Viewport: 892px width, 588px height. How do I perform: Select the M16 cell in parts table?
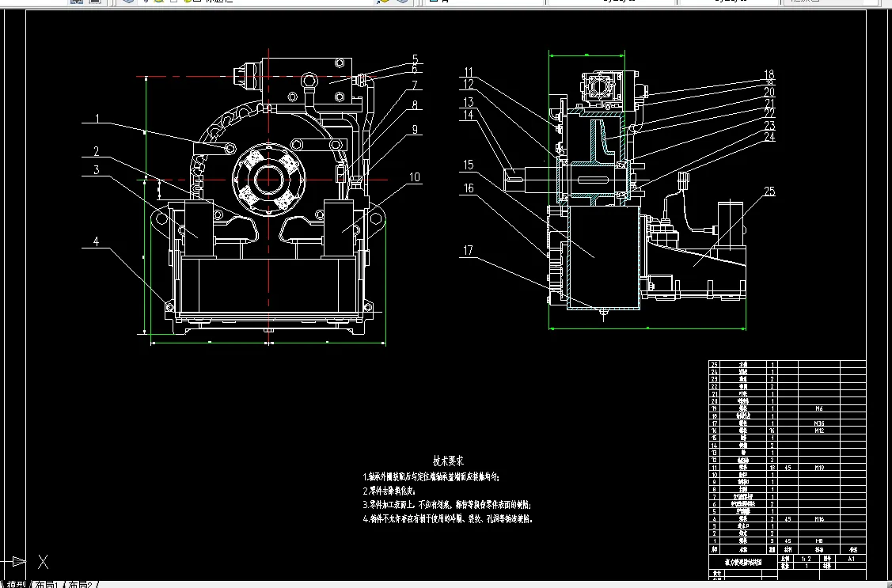tap(819, 519)
